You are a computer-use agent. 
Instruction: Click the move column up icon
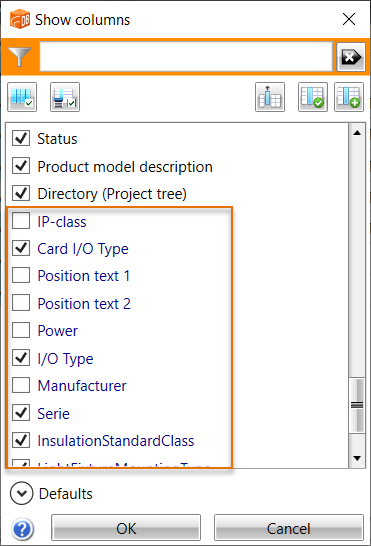coord(270,97)
